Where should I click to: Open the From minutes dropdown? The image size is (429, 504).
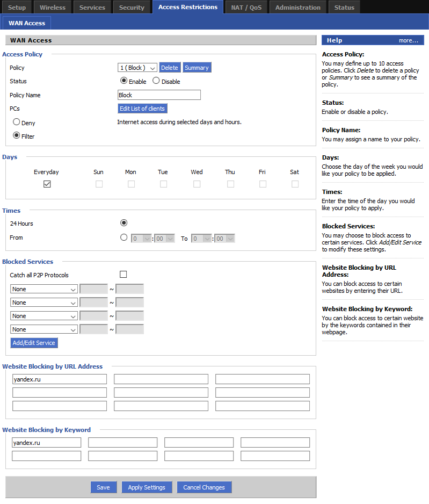click(x=165, y=239)
